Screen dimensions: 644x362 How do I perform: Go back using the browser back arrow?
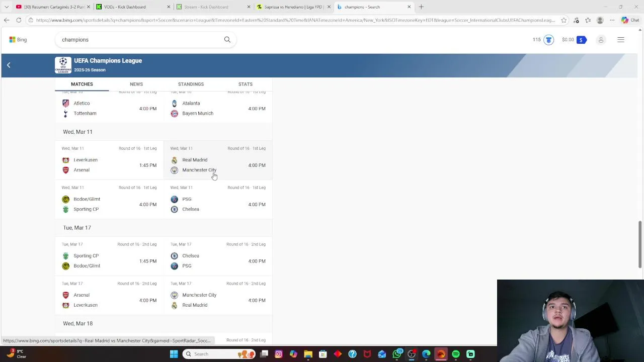tap(7, 20)
